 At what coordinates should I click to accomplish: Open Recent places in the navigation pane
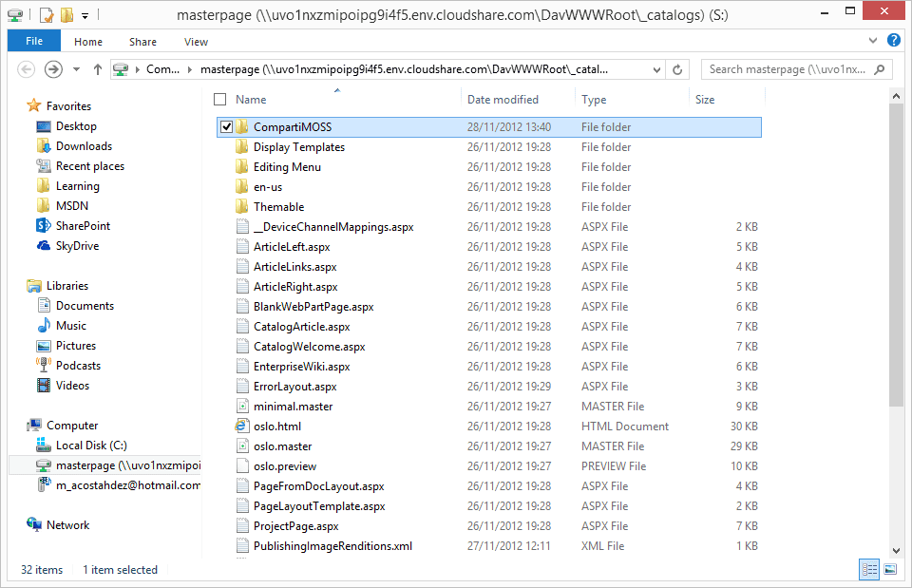[90, 165]
